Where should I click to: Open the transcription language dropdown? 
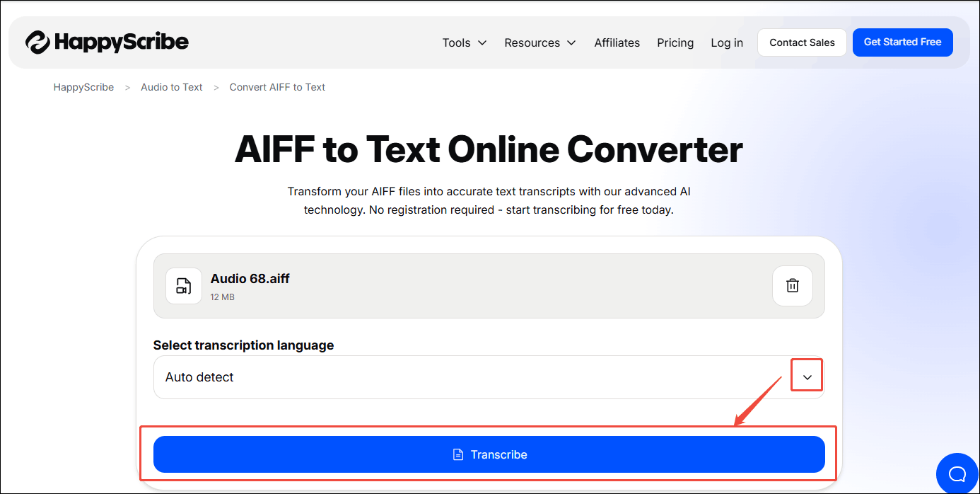click(489, 377)
